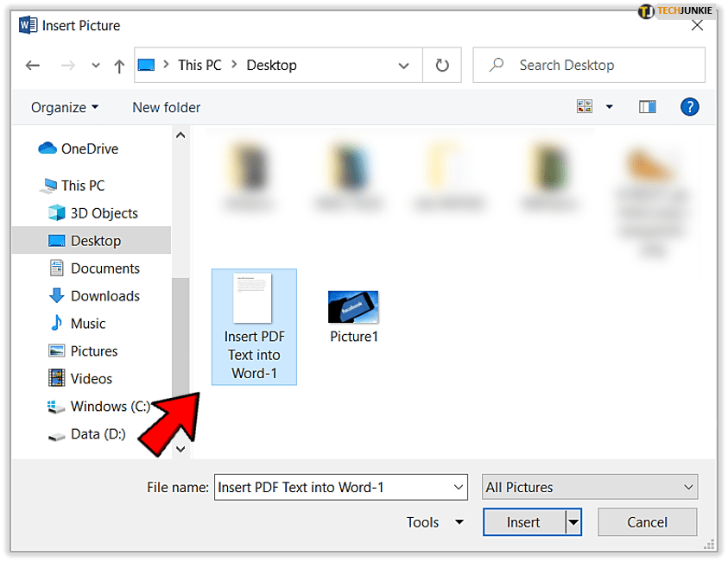
Task: Open the Tools menu
Action: (434, 522)
